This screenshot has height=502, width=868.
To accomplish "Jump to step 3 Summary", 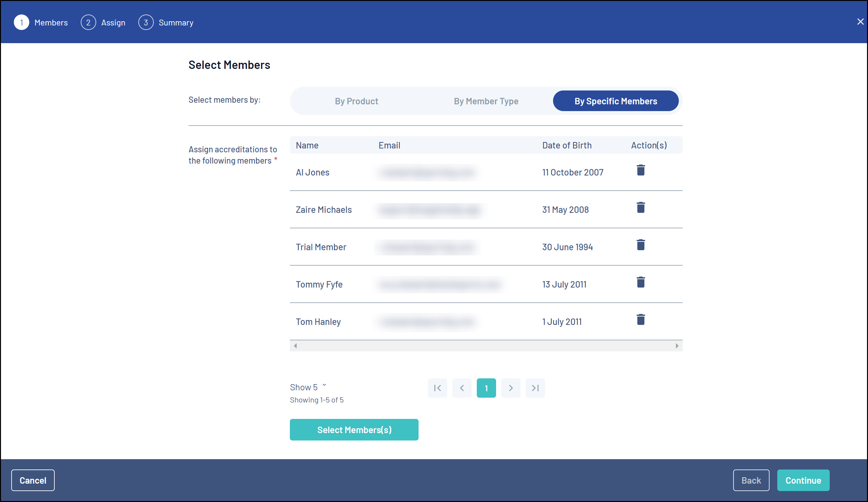I will click(166, 23).
